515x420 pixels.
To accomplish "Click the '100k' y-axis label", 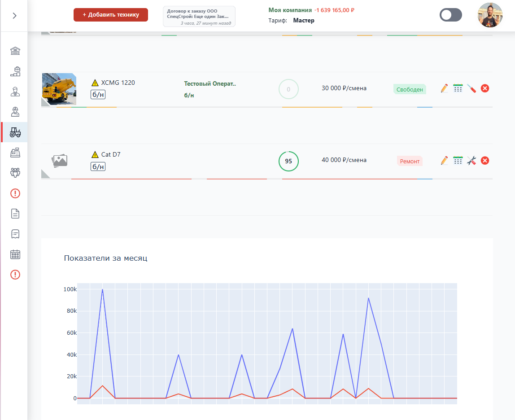I will point(70,289).
